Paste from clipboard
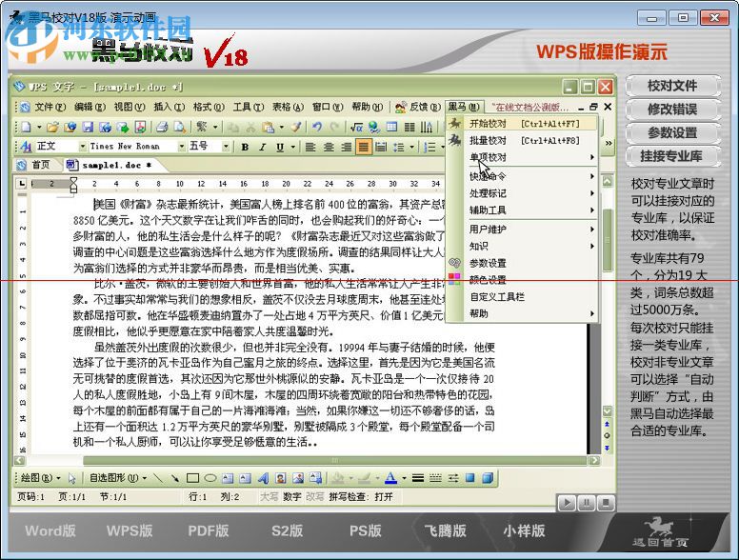The image size is (739, 560). tap(268, 127)
